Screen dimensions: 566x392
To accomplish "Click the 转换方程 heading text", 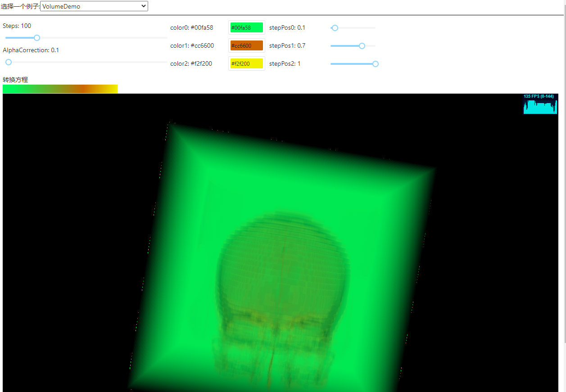I will pos(15,80).
